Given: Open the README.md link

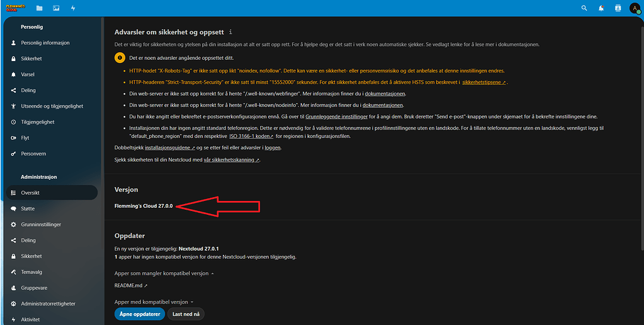Looking at the screenshot, I should (130, 285).
